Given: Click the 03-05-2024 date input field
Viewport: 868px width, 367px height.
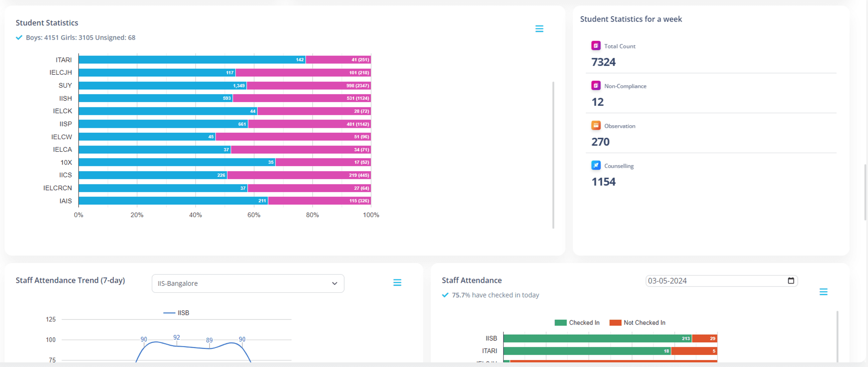Looking at the screenshot, I should pos(721,281).
